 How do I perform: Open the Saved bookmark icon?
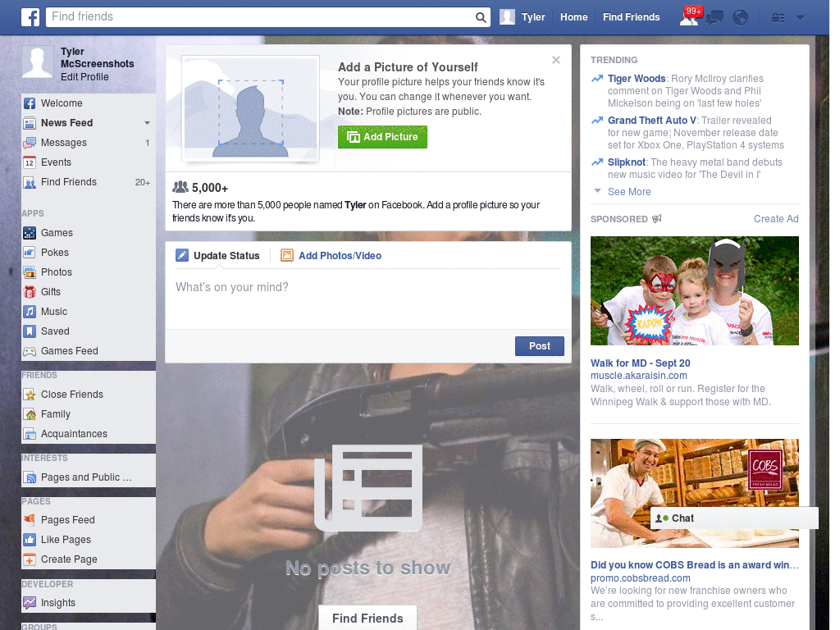point(30,331)
